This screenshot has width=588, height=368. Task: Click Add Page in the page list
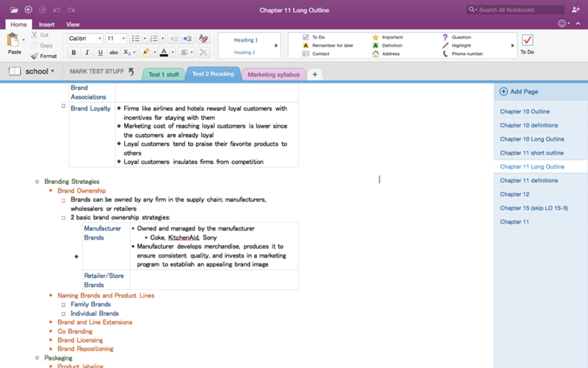pos(523,92)
